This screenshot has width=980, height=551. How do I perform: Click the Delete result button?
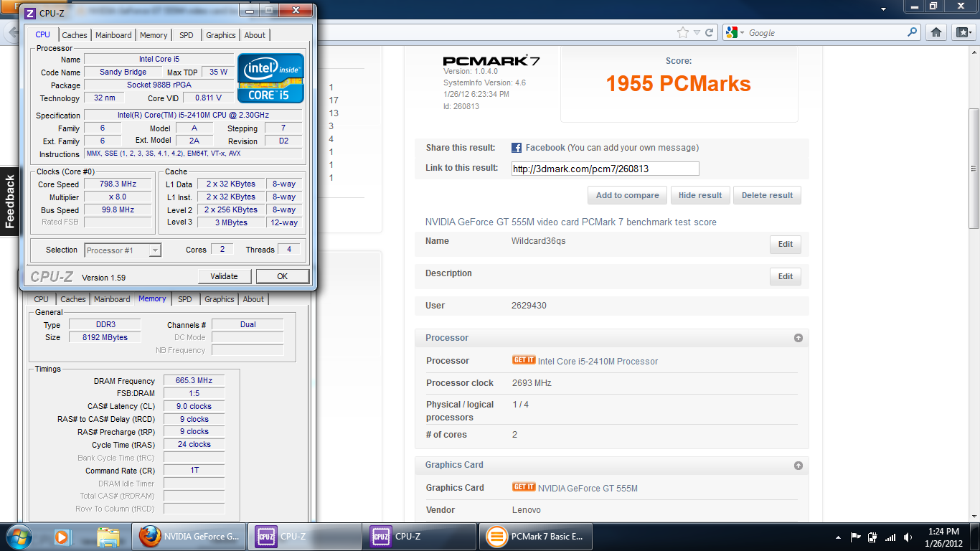pos(767,195)
